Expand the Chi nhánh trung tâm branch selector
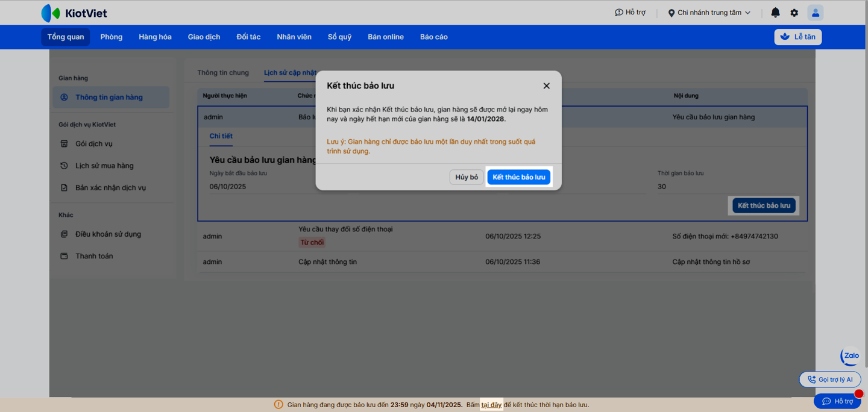 [x=709, y=13]
